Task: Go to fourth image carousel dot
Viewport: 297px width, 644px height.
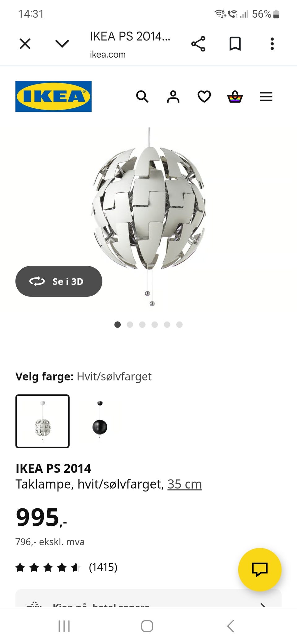Action: click(155, 324)
